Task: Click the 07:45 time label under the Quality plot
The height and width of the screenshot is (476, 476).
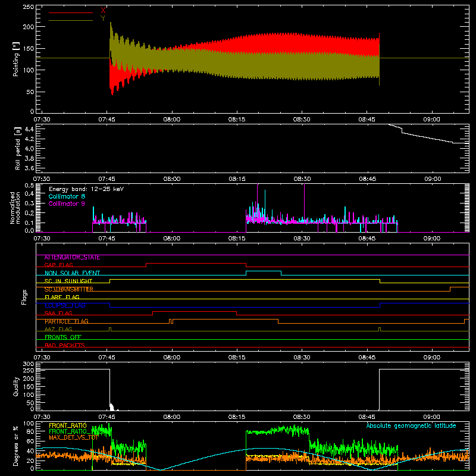Action: click(107, 417)
